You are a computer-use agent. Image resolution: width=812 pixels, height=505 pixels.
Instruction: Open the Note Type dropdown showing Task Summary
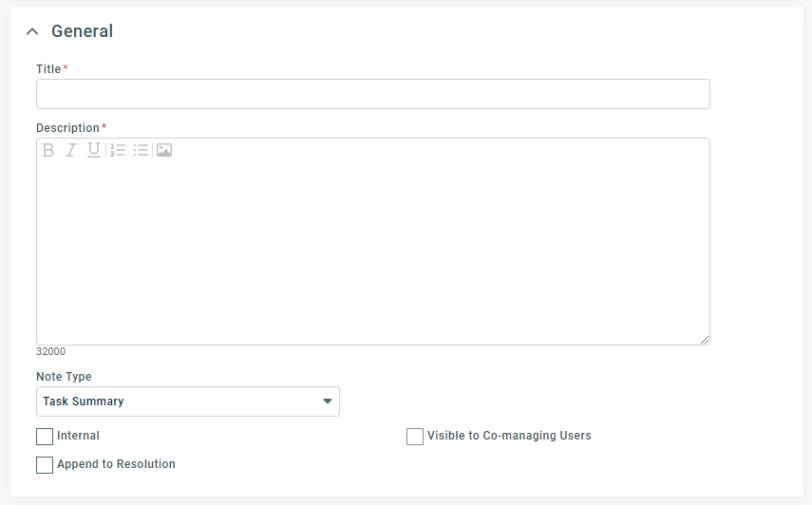(x=188, y=402)
